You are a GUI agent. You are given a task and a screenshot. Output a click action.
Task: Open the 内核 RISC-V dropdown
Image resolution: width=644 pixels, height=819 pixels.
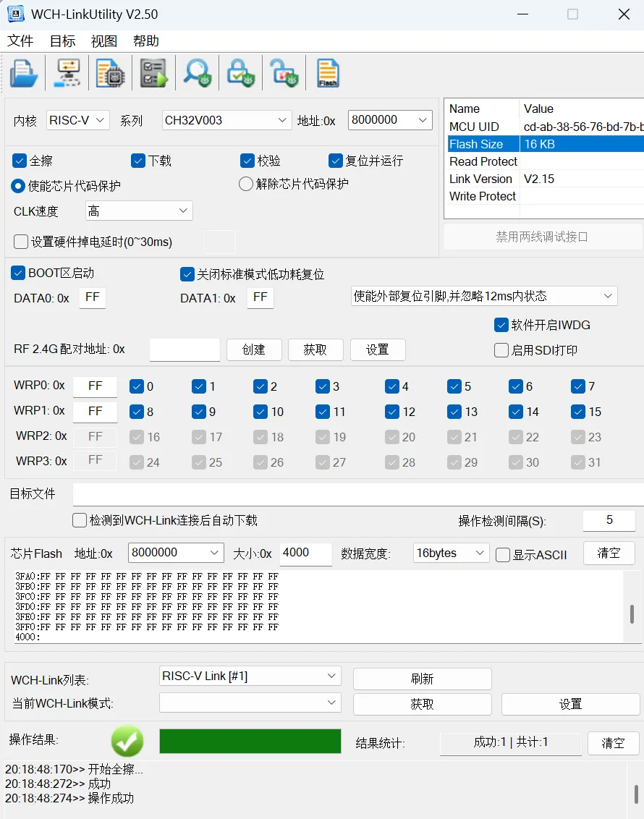[78, 120]
